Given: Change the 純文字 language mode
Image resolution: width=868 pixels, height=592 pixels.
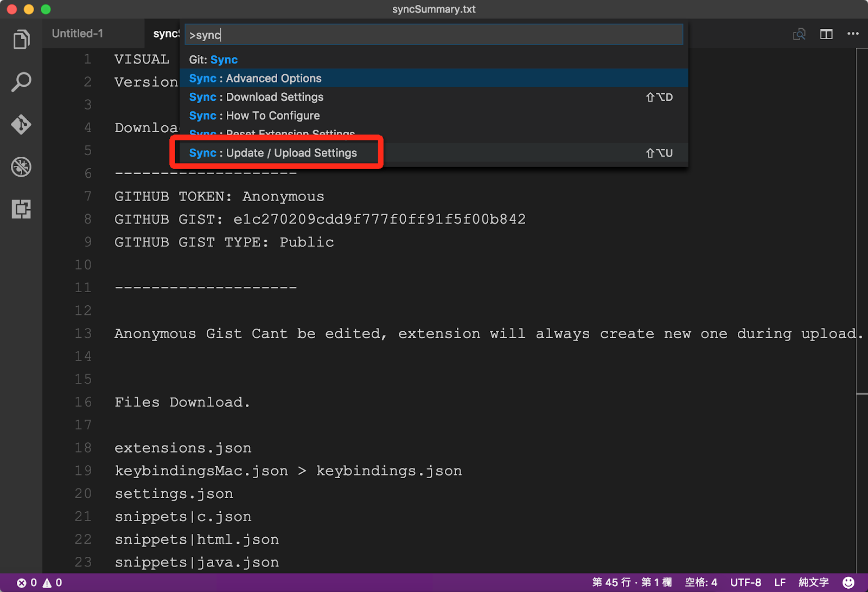Looking at the screenshot, I should (814, 583).
